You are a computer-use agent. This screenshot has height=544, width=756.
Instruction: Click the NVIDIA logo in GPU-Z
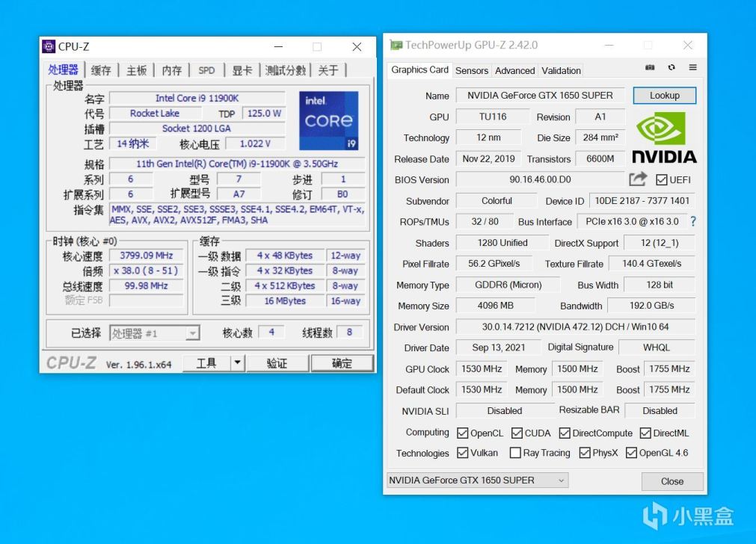tap(664, 137)
